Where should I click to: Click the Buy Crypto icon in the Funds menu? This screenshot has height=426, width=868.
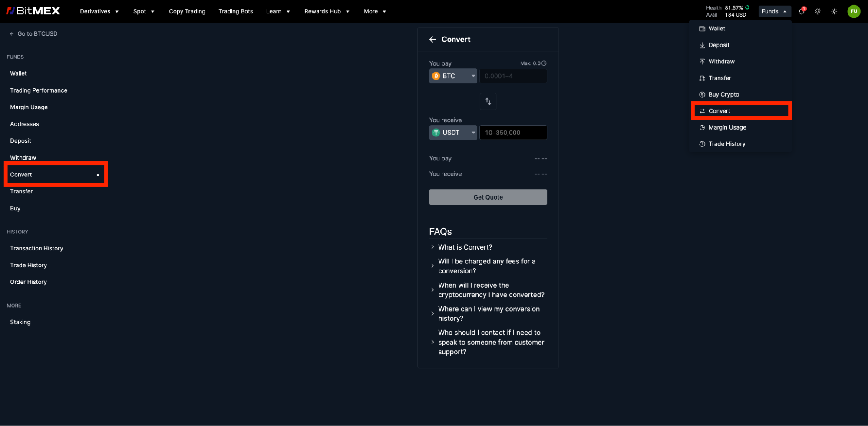[703, 94]
